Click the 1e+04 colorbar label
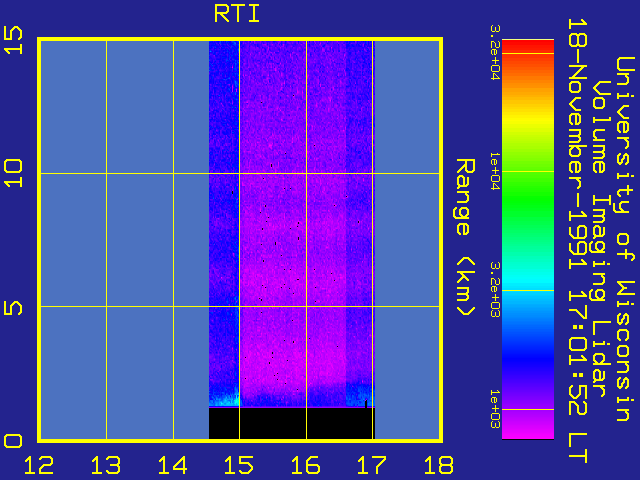The width and height of the screenshot is (640, 480). tap(495, 171)
